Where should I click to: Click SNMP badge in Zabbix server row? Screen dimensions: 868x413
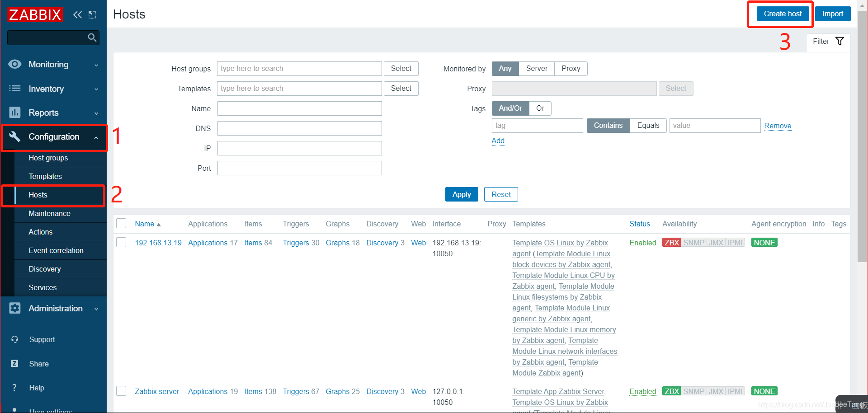(x=694, y=391)
